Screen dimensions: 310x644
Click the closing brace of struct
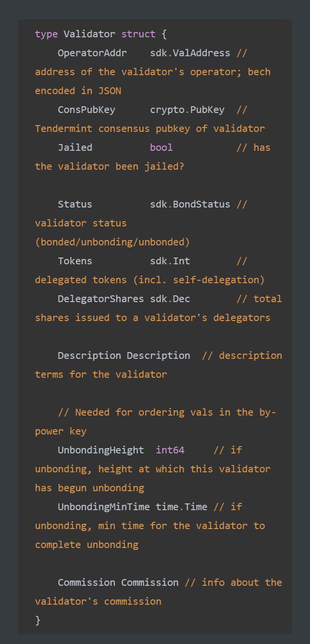pyautogui.click(x=38, y=620)
